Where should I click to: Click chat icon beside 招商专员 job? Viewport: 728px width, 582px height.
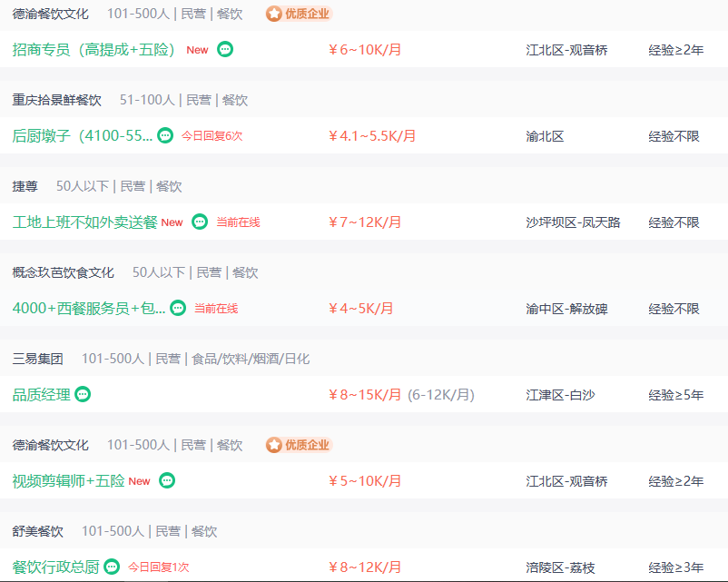click(225, 50)
